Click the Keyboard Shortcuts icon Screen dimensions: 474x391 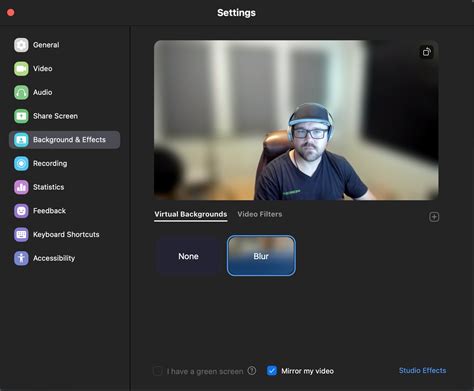(21, 234)
